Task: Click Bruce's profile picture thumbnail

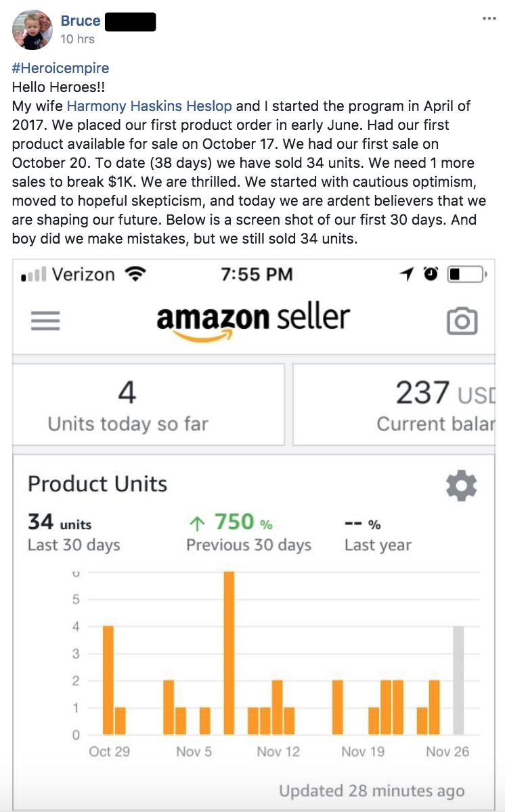Action: point(32,30)
